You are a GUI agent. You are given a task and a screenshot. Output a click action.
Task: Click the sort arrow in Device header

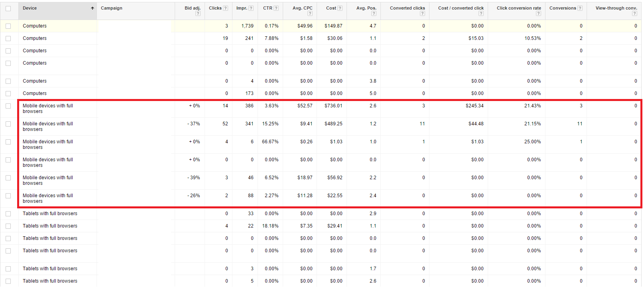93,8
